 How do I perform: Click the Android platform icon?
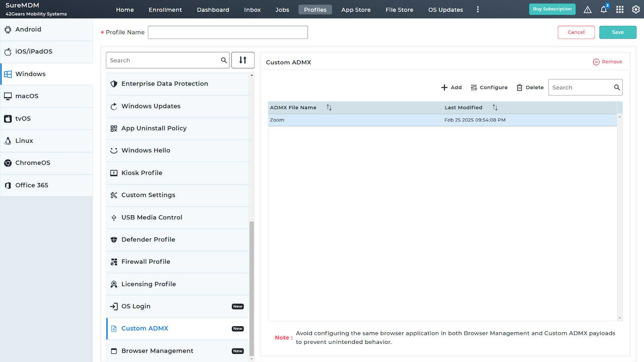(x=8, y=29)
